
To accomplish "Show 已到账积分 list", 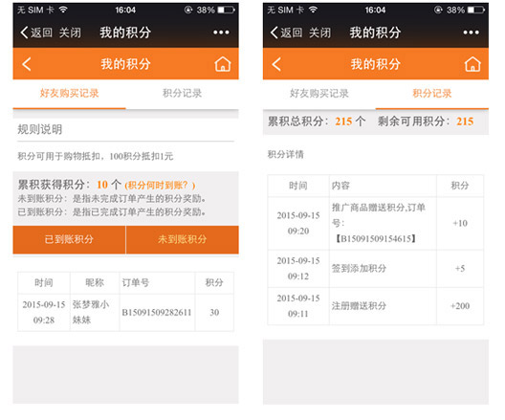I will (x=69, y=239).
